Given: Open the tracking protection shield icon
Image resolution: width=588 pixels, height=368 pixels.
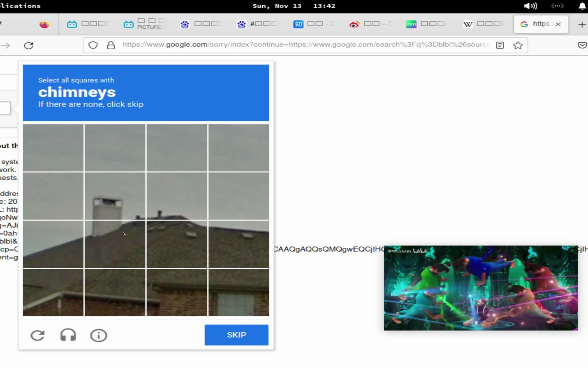Looking at the screenshot, I should [93, 45].
